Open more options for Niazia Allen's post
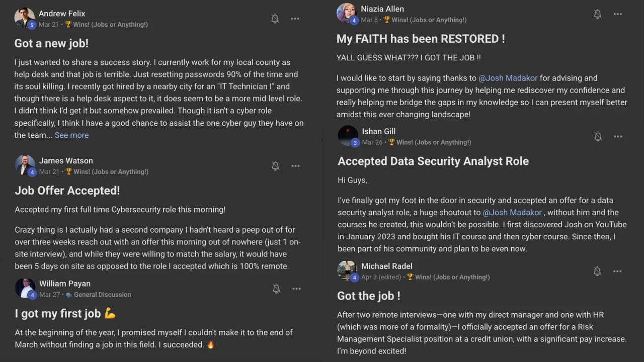 pyautogui.click(x=618, y=14)
